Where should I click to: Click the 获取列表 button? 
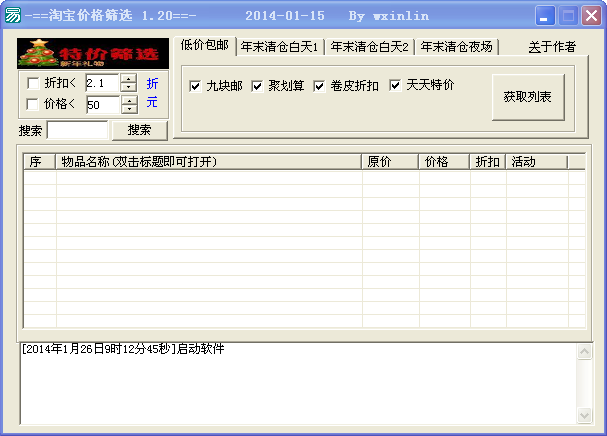pos(528,97)
